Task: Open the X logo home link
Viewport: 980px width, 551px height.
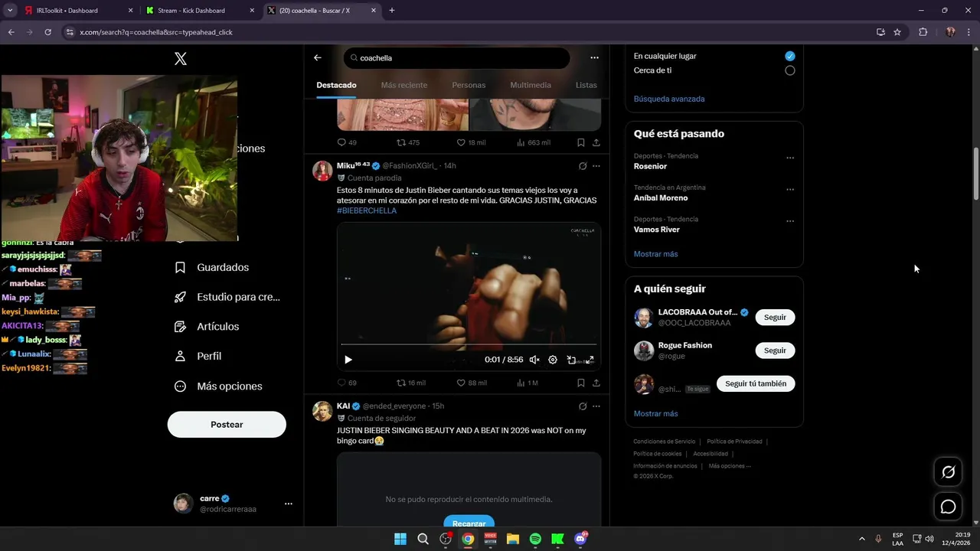Action: tap(181, 58)
